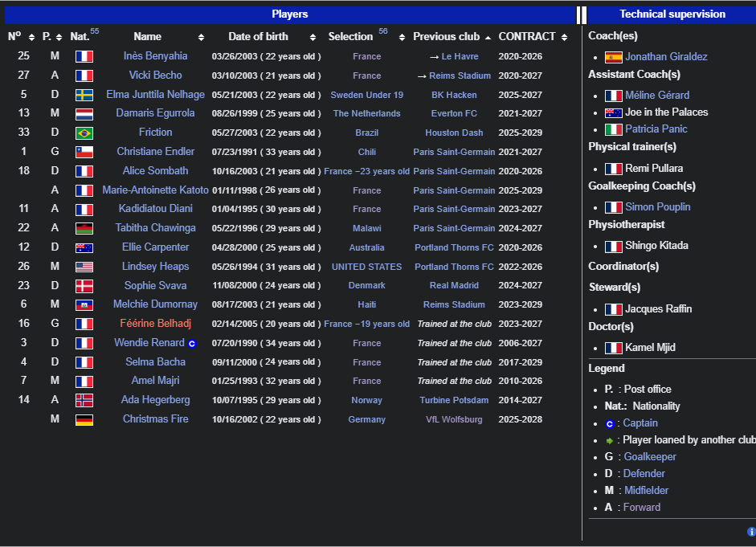Image resolution: width=756 pixels, height=547 pixels.
Task: Open the red Féérine Belhadj link
Action: click(155, 324)
